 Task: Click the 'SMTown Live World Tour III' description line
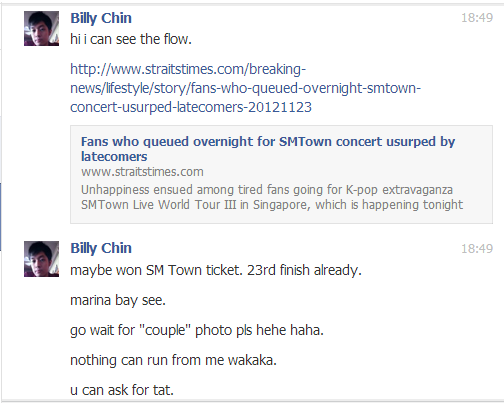pos(272,205)
